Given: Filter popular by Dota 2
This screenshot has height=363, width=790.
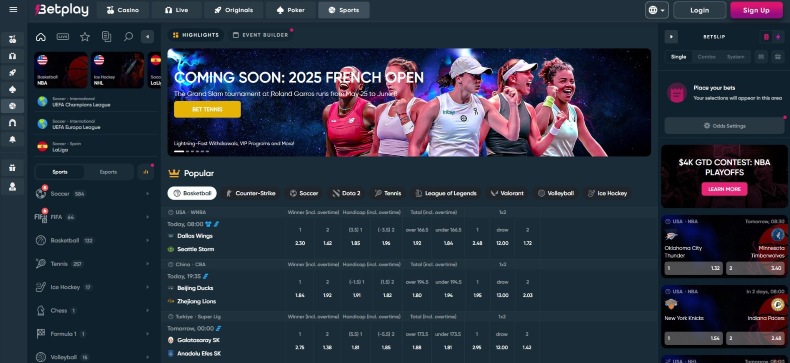Looking at the screenshot, I should click(x=346, y=193).
